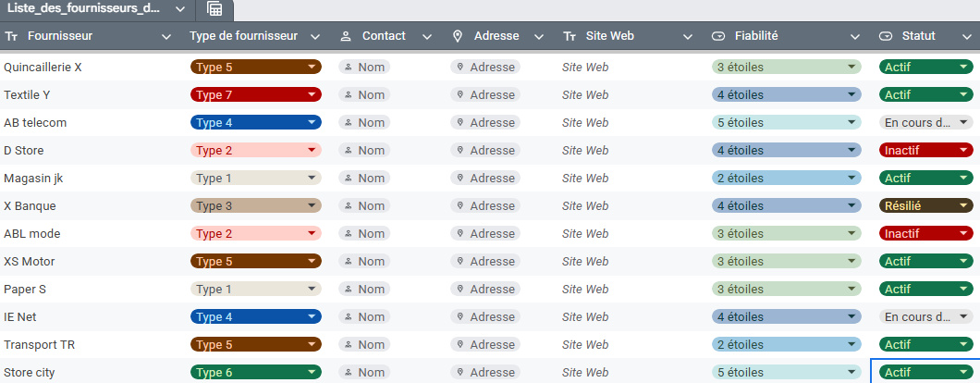980x383 pixels.
Task: Open the Résilié status dropdown for X Banque
Action: click(964, 206)
